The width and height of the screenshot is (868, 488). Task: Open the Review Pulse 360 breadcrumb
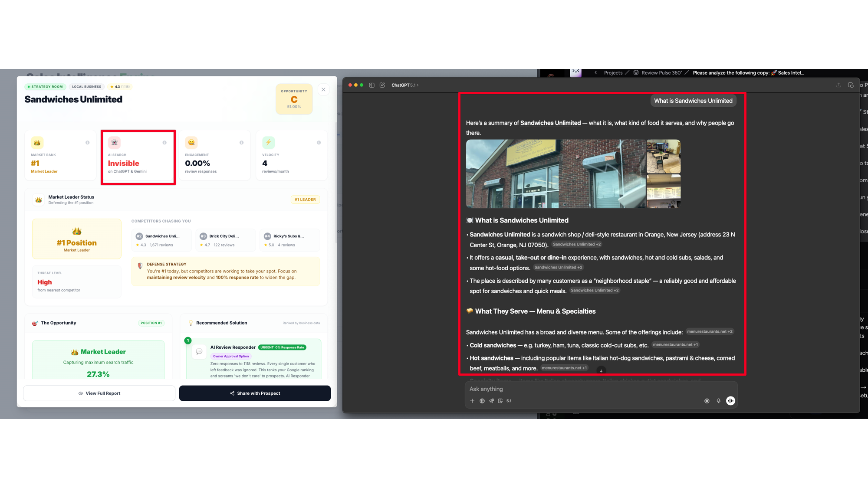click(x=658, y=73)
